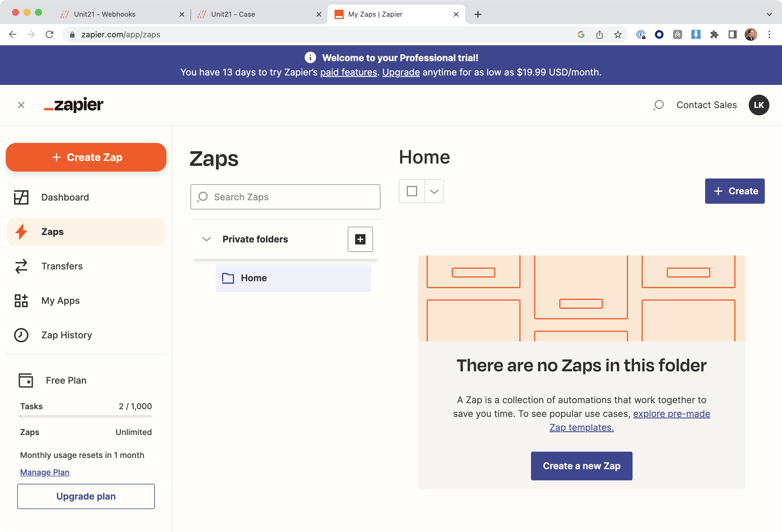Switch to the Unit21 - Webhooks tab
782x532 pixels.
[x=105, y=14]
